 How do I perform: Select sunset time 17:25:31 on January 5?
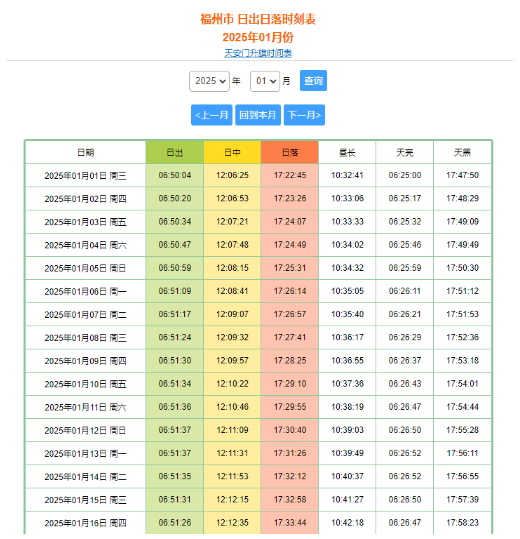pyautogui.click(x=290, y=268)
